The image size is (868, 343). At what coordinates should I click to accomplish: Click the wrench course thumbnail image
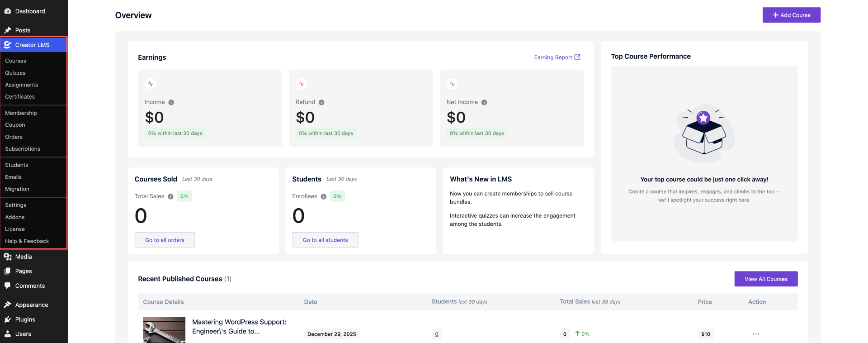164,330
